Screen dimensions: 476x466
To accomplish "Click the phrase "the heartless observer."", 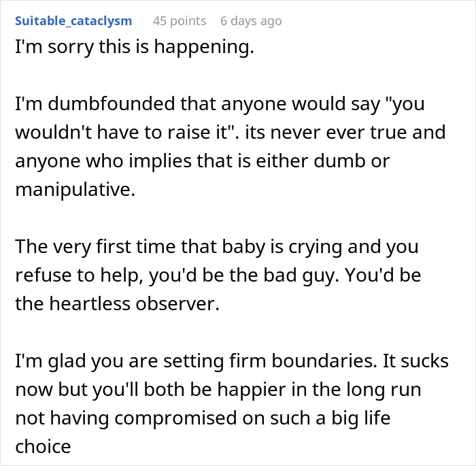I will pyautogui.click(x=117, y=303).
